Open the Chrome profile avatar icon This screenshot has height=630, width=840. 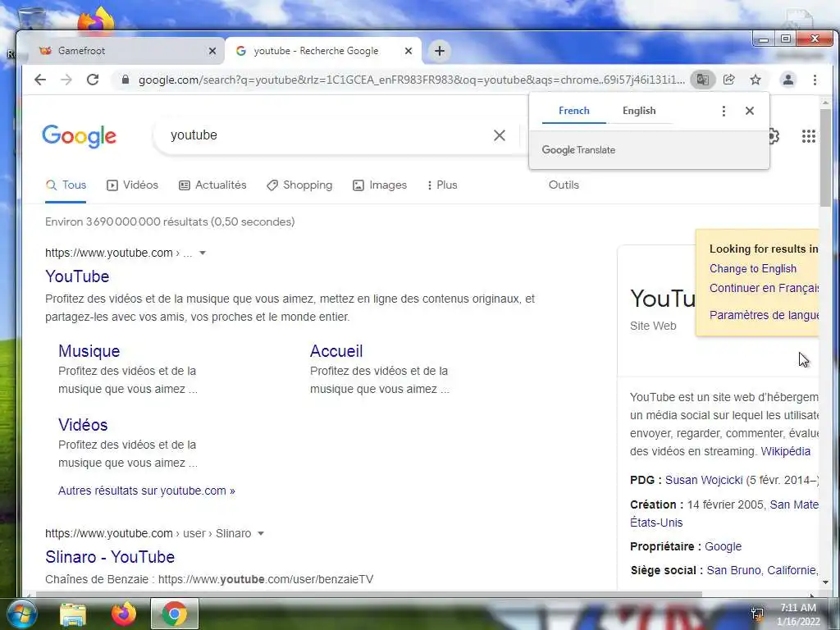click(x=788, y=80)
